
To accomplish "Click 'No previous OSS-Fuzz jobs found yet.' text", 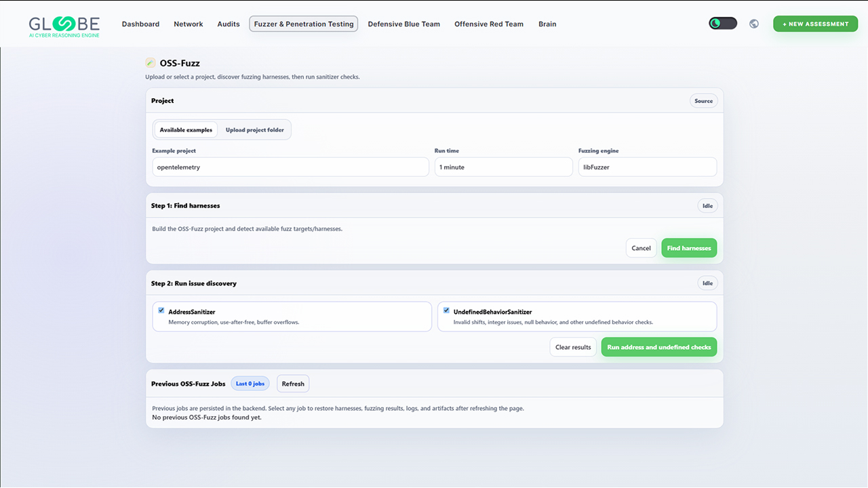I will pyautogui.click(x=207, y=418).
